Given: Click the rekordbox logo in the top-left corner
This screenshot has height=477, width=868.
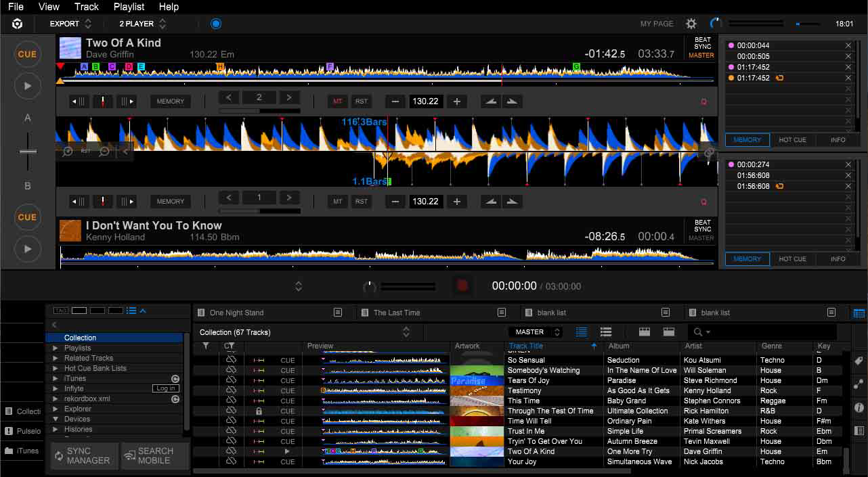Looking at the screenshot, I should coord(16,23).
